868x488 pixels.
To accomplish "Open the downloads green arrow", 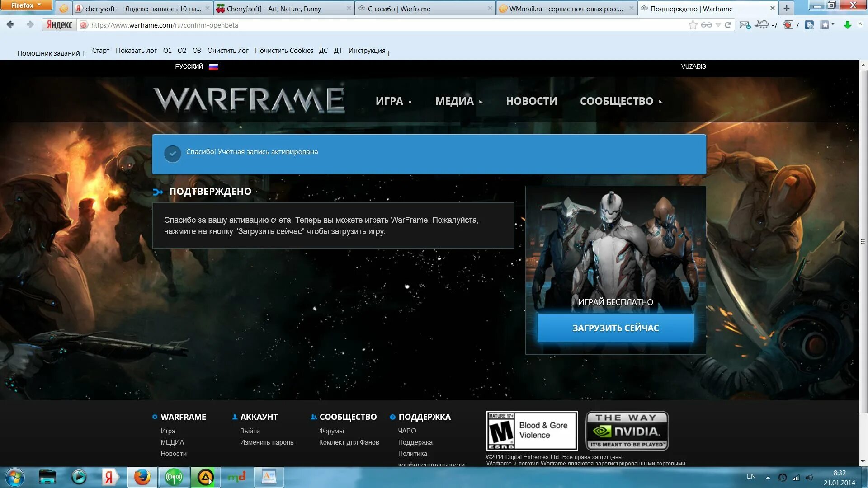I will [848, 25].
